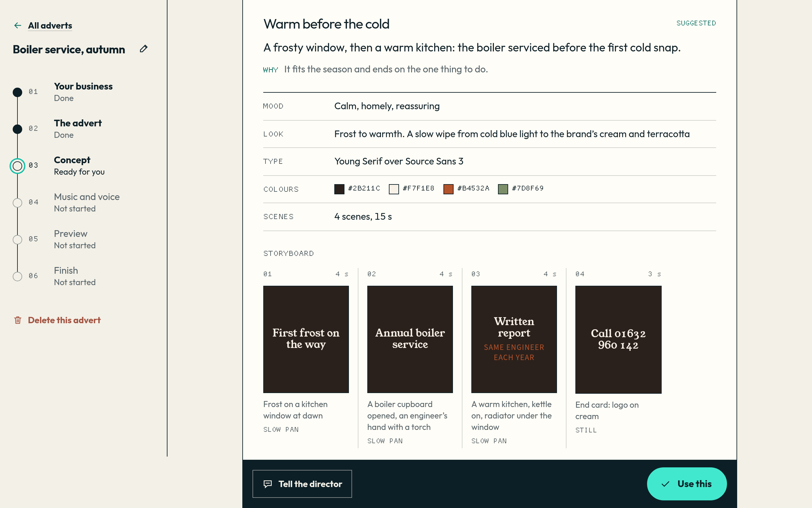Open scene 04 Call 01632 960 142 thumbnail
Image resolution: width=812 pixels, height=508 pixels.
tap(619, 340)
